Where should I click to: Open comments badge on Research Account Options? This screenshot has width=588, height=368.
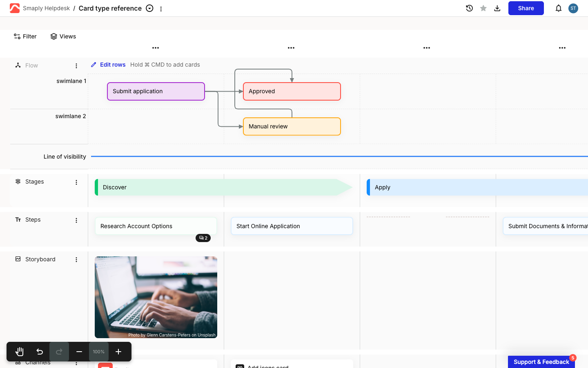pyautogui.click(x=203, y=238)
